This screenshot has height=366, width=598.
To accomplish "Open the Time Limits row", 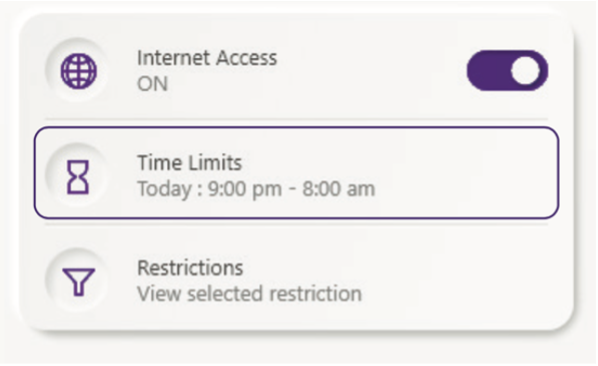I will (x=296, y=173).
